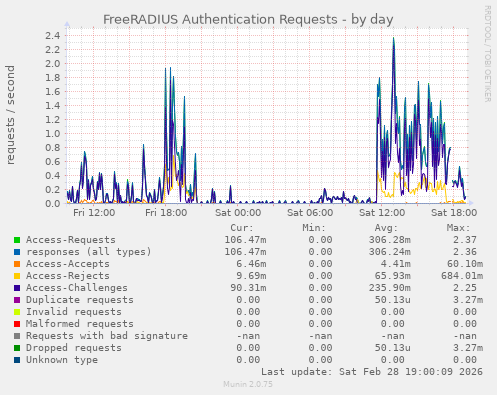The width and height of the screenshot is (497, 395).
Task: Click Access-Accepts current value 6.46m
Action: [251, 264]
